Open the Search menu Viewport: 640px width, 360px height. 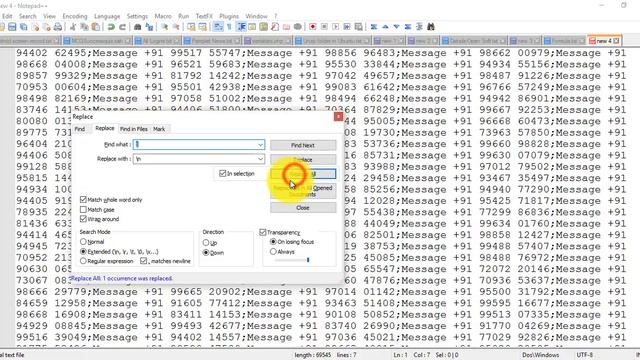coord(28,16)
